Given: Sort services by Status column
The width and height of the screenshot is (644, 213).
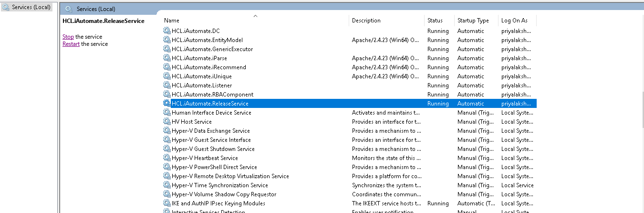Looking at the screenshot, I should (x=435, y=21).
